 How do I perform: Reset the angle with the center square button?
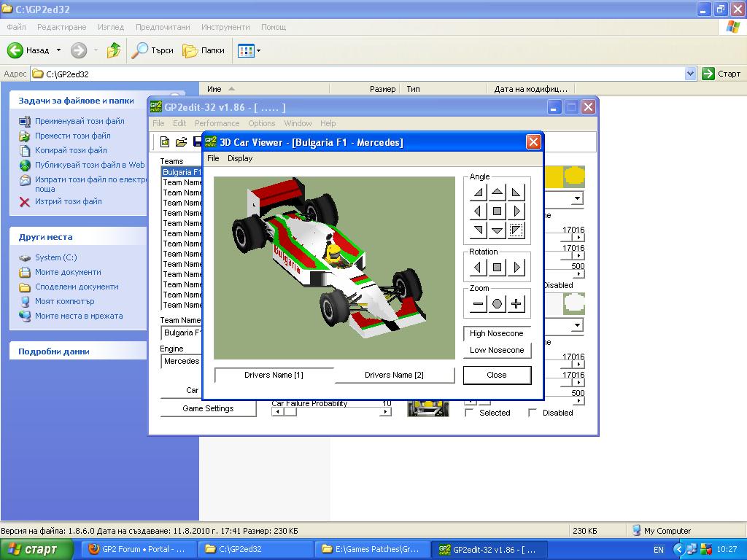497,211
